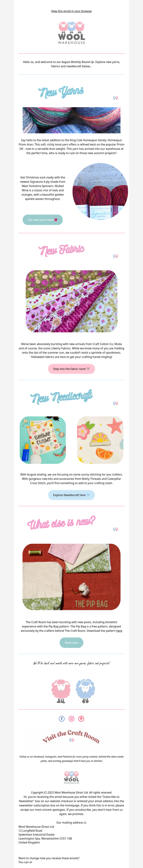Click the small sheep icon beside New Needlecraft
Screen dimensions: 143x868
115,403
